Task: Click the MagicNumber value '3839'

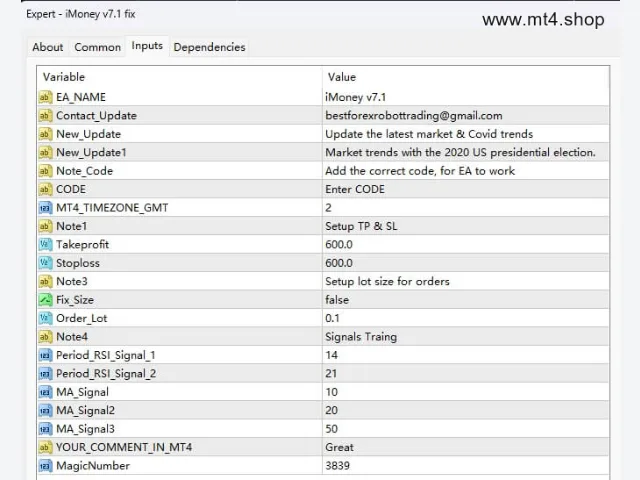Action: pyautogui.click(x=338, y=466)
